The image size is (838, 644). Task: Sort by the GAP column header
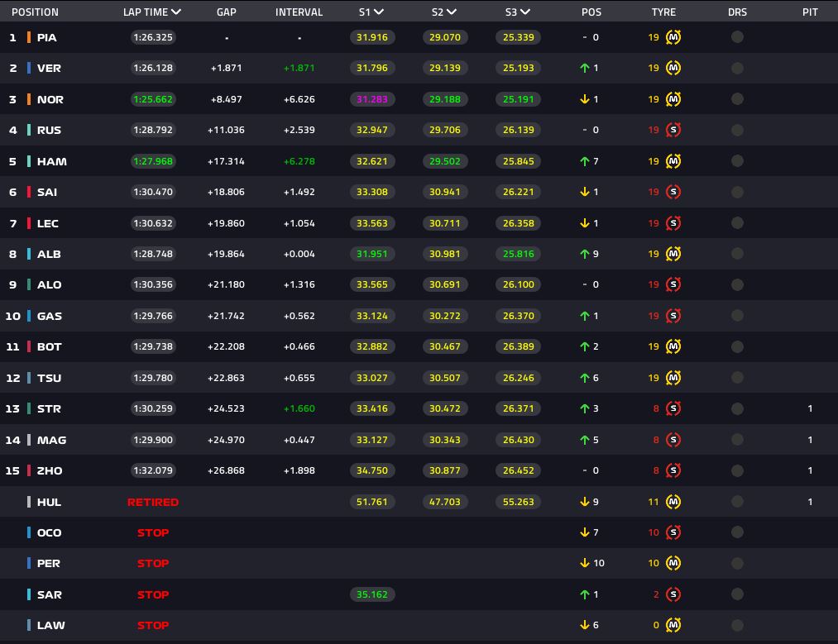click(x=226, y=12)
